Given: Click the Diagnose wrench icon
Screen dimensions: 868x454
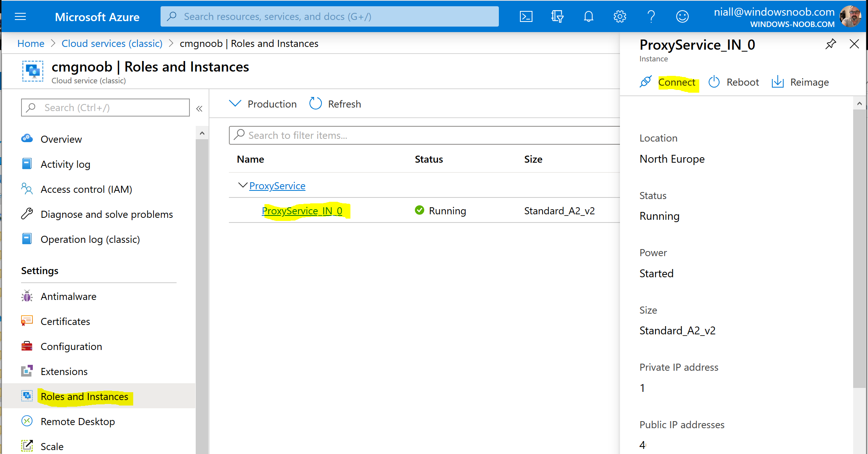Looking at the screenshot, I should tap(27, 214).
